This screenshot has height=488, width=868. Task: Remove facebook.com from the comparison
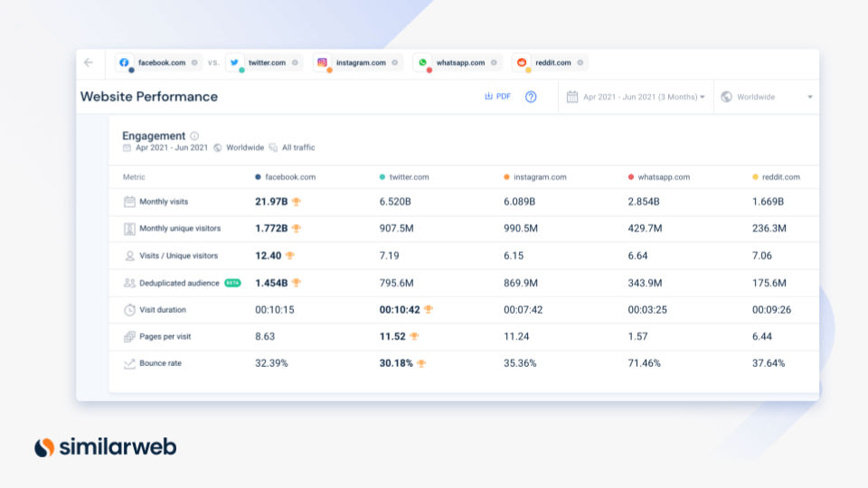tap(194, 62)
